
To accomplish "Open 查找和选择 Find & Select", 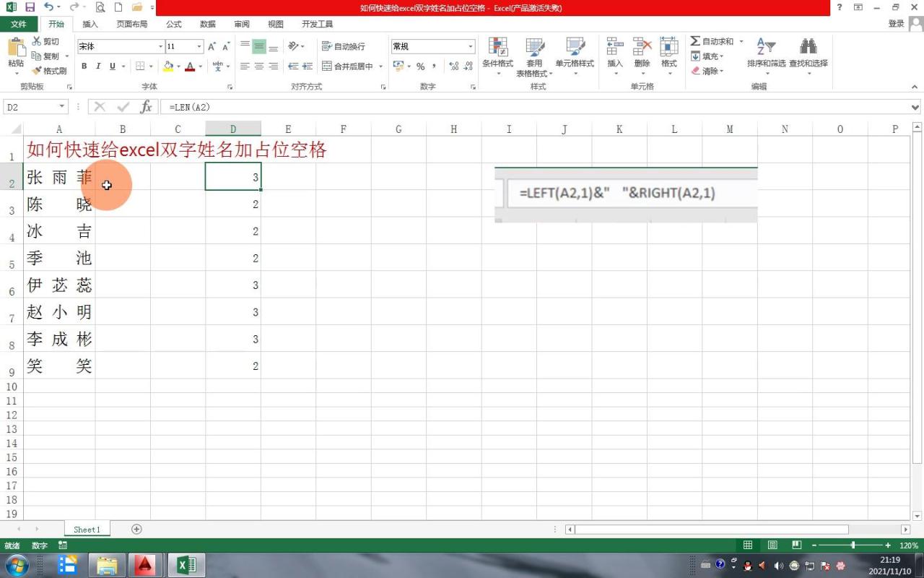I will pyautogui.click(x=808, y=56).
